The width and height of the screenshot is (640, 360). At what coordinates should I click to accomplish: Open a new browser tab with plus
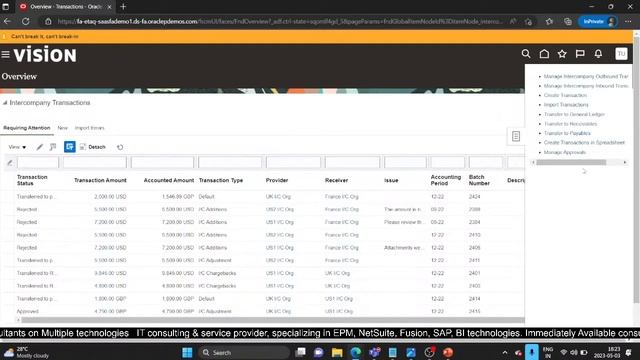click(123, 7)
